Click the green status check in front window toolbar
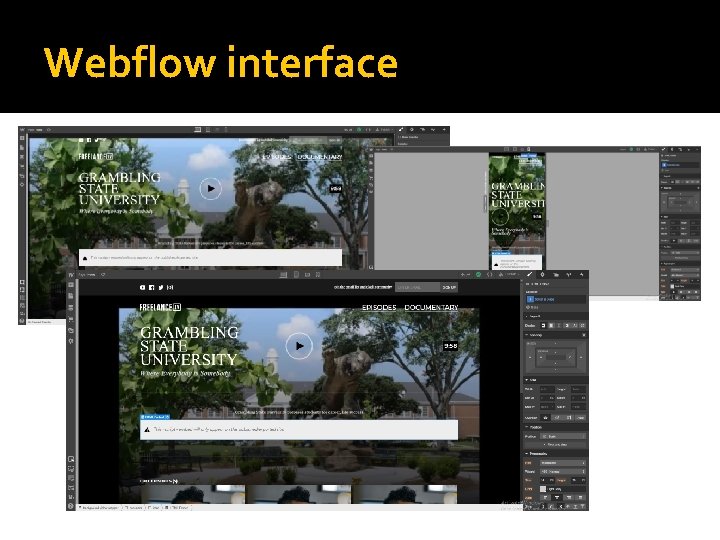Screen dimensions: 720x540 click(x=478, y=275)
